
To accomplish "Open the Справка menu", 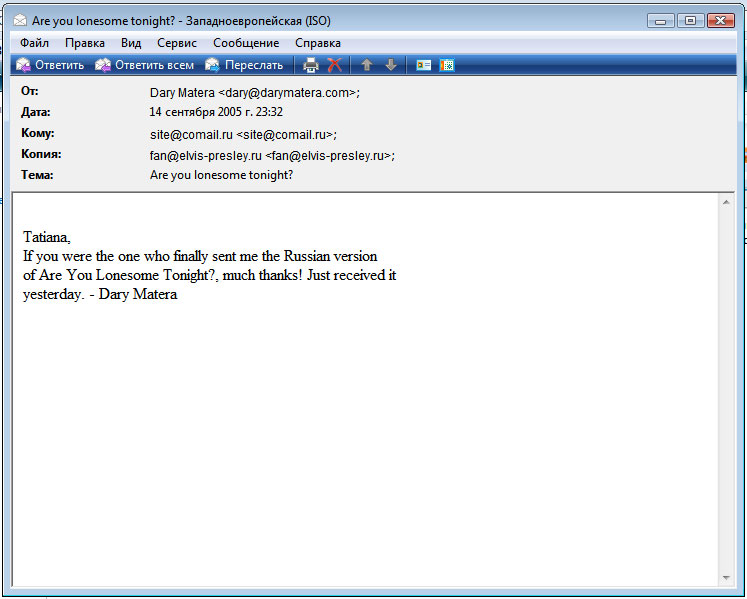I will [x=318, y=43].
